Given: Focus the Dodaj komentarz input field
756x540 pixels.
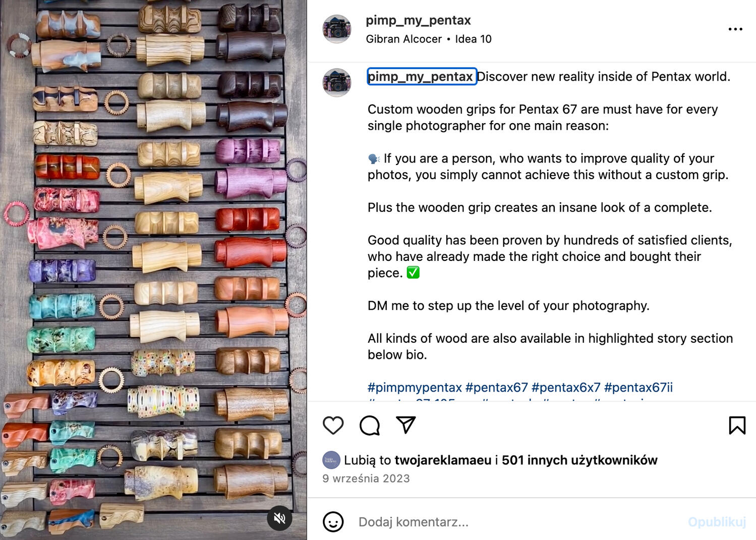Looking at the screenshot, I should point(519,522).
